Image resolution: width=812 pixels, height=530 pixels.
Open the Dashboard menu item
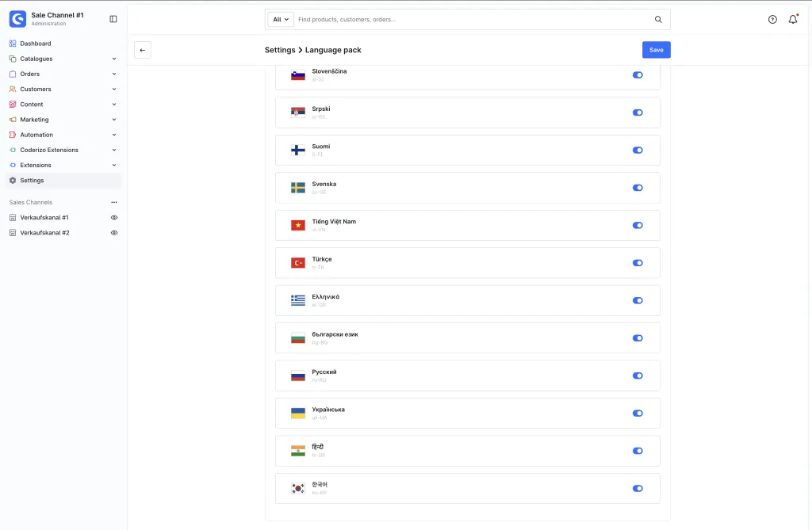pyautogui.click(x=63, y=44)
